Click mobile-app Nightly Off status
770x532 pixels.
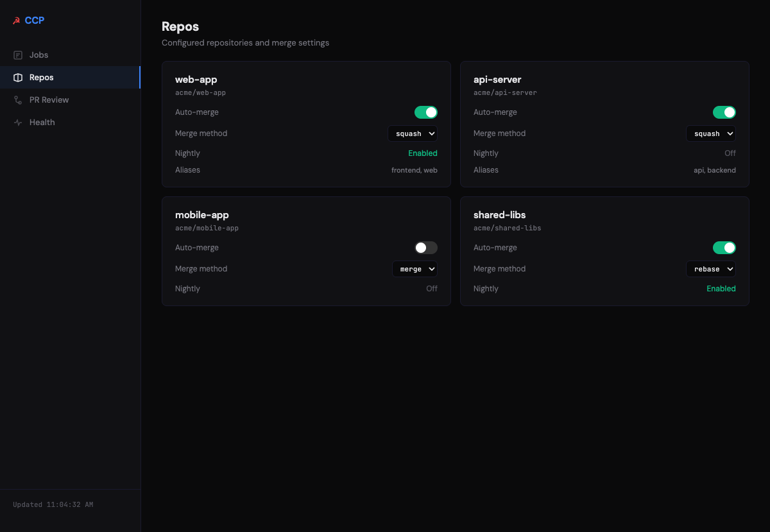pyautogui.click(x=432, y=289)
